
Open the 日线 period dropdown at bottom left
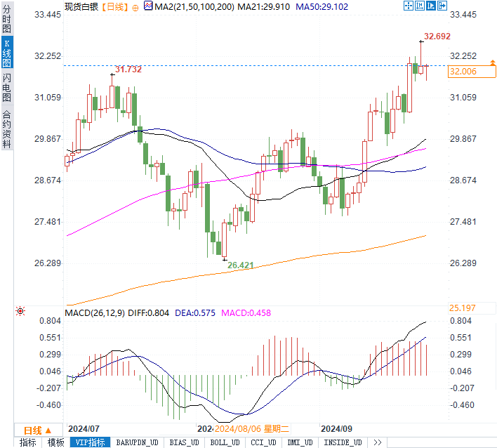38,430
